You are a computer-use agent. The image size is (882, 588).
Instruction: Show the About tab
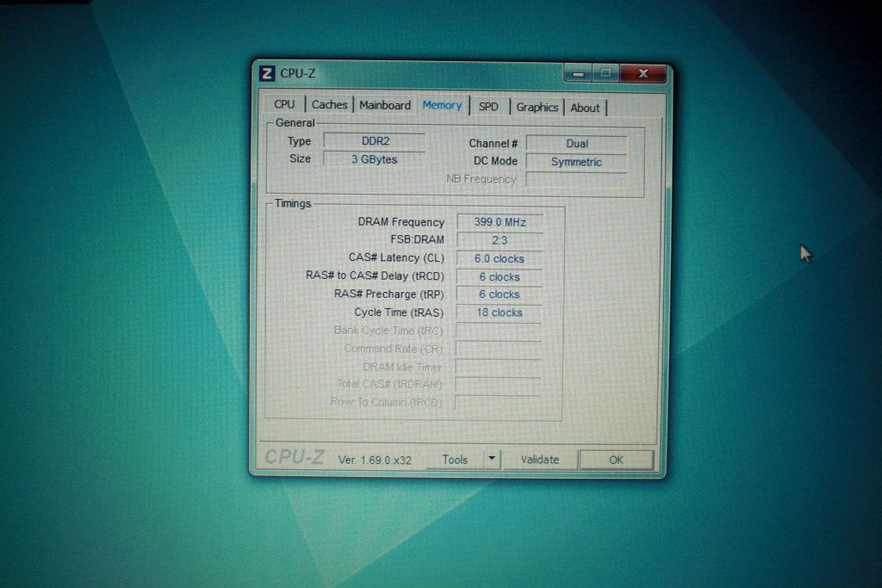tap(586, 108)
